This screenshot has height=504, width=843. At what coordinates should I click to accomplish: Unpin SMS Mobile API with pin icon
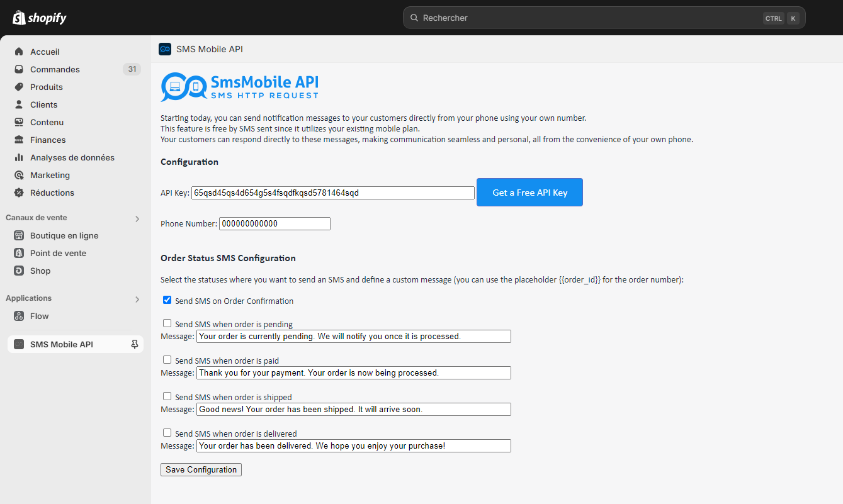coord(134,344)
